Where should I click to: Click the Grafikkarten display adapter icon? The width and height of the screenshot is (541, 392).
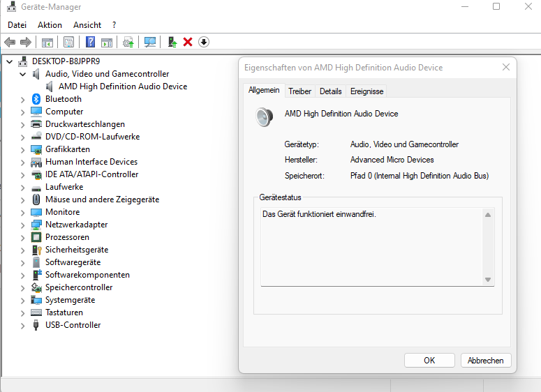pos(36,149)
